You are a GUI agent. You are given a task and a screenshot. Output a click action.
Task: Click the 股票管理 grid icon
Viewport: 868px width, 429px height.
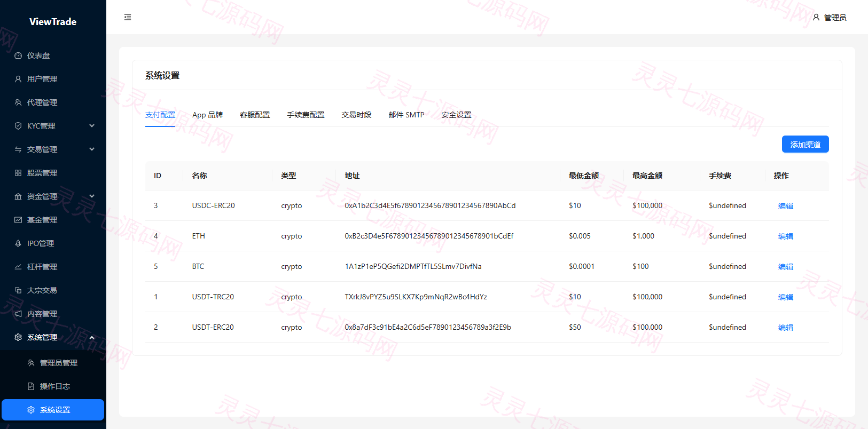click(x=18, y=173)
